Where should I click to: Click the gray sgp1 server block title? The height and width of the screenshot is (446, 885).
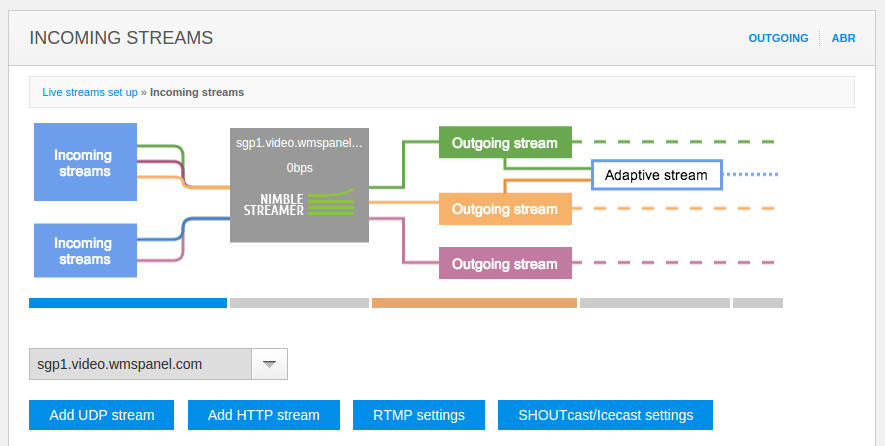299,143
